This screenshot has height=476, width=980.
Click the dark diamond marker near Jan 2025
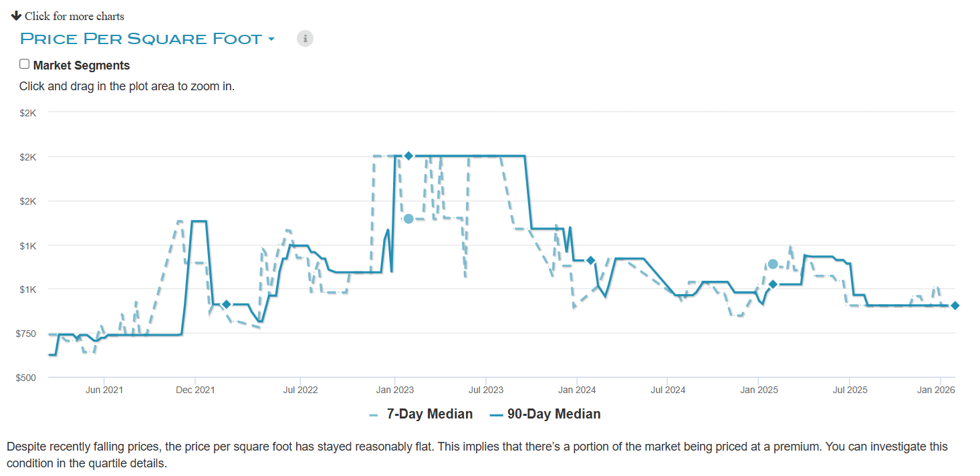point(773,284)
